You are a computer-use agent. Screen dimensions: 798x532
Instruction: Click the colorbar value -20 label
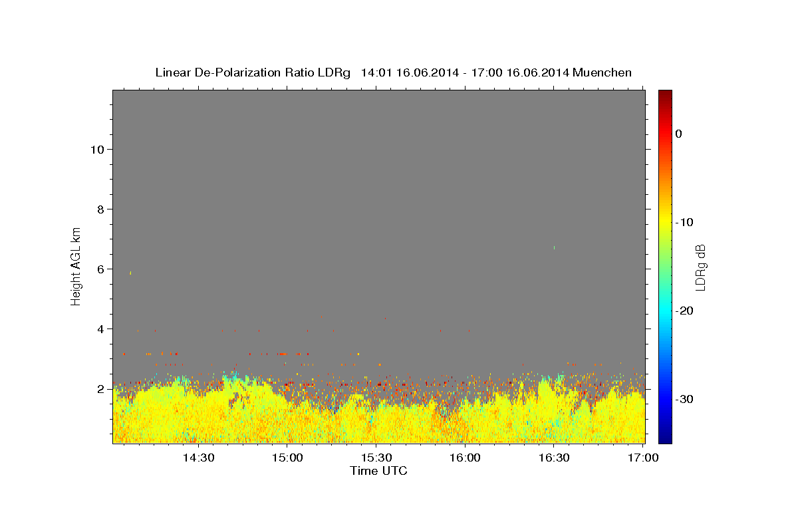click(684, 311)
